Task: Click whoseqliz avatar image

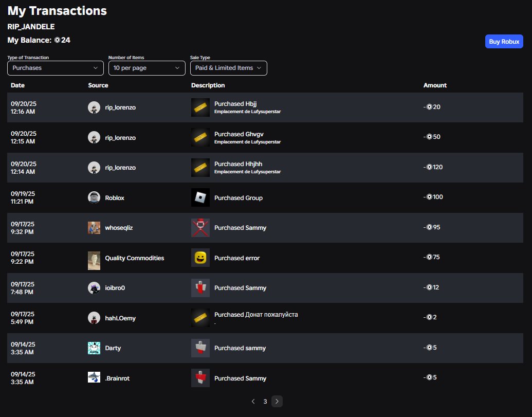Action: point(94,228)
